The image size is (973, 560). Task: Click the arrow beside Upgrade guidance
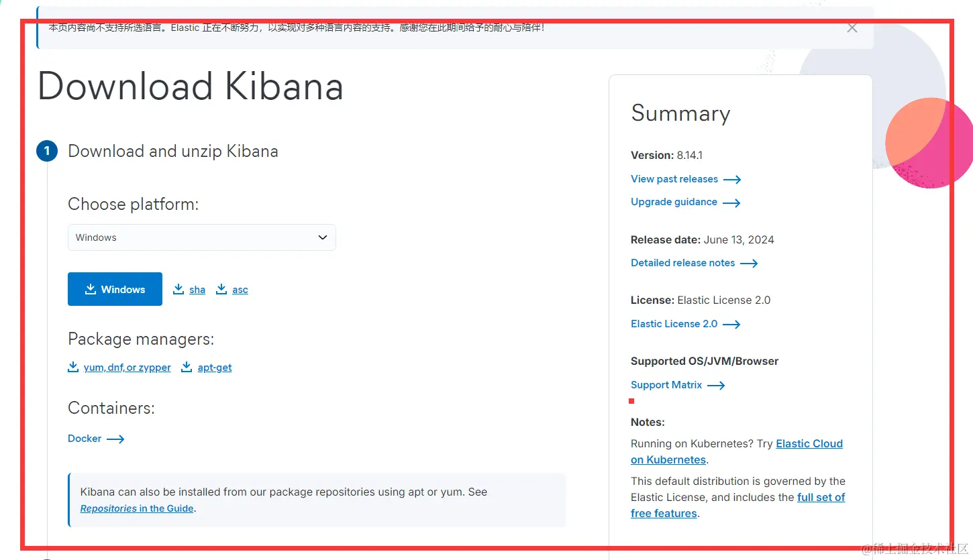731,203
